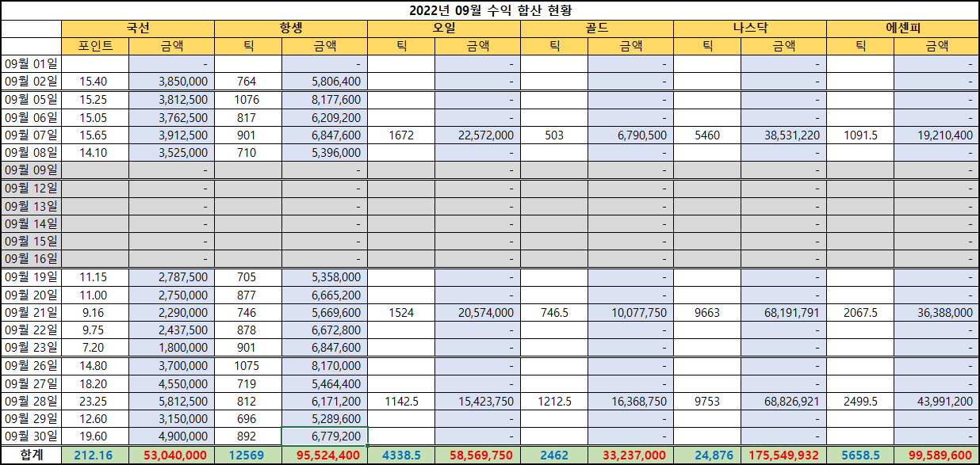Select the 에센피 column group header

(903, 29)
